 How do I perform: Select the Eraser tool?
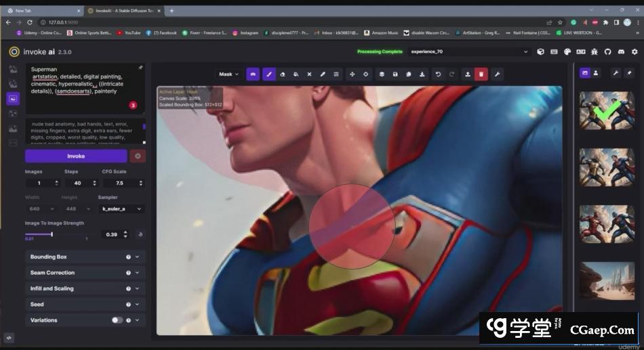click(x=283, y=74)
